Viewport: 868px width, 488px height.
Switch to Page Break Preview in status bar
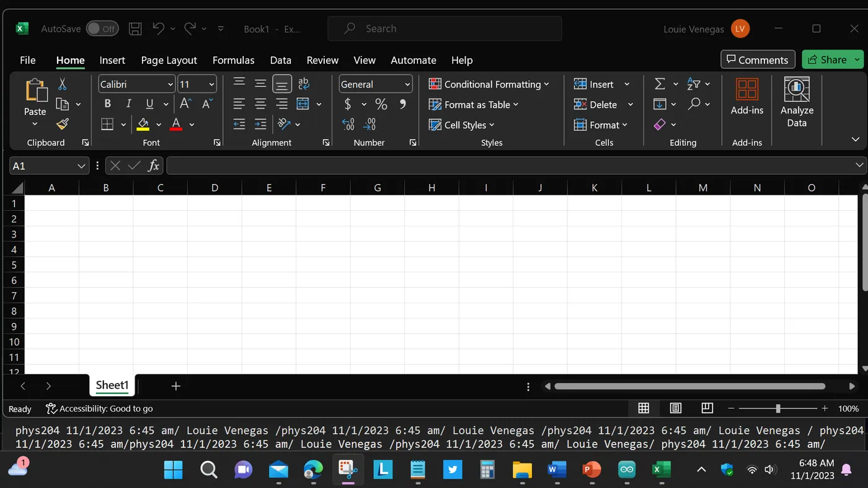707,408
